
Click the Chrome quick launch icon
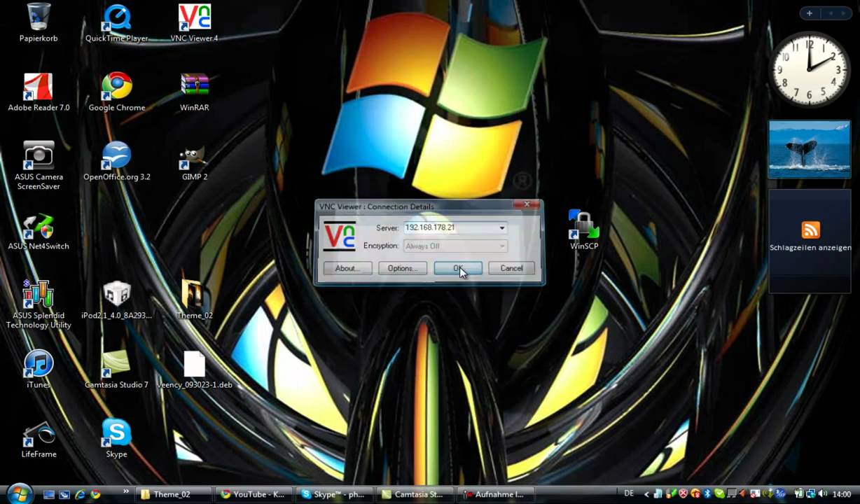tap(95, 494)
